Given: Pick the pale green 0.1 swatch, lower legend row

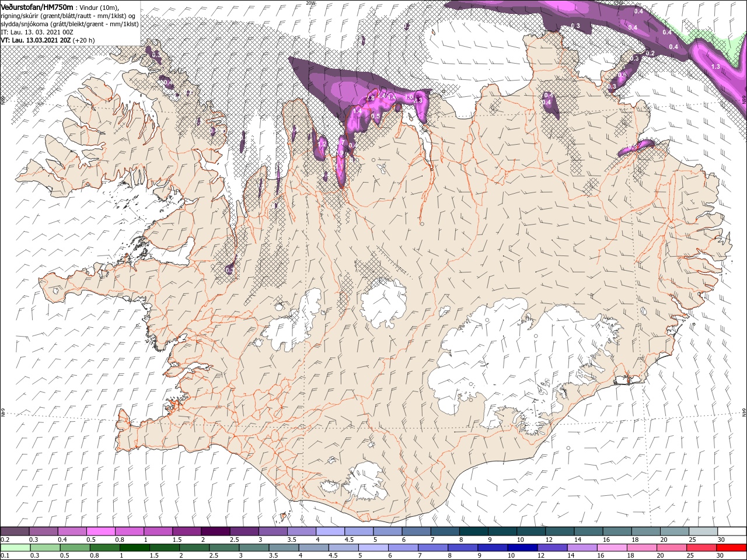Looking at the screenshot, I should 15,548.
